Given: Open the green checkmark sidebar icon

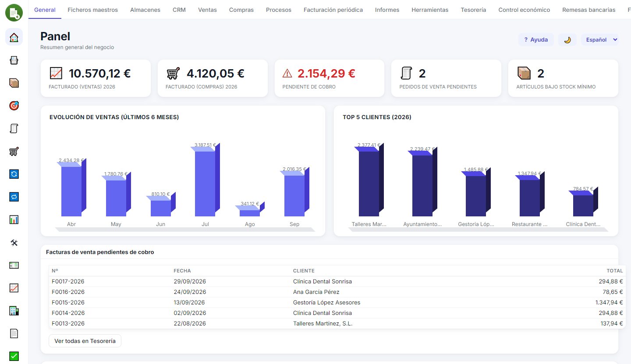Looking at the screenshot, I should tap(14, 356).
